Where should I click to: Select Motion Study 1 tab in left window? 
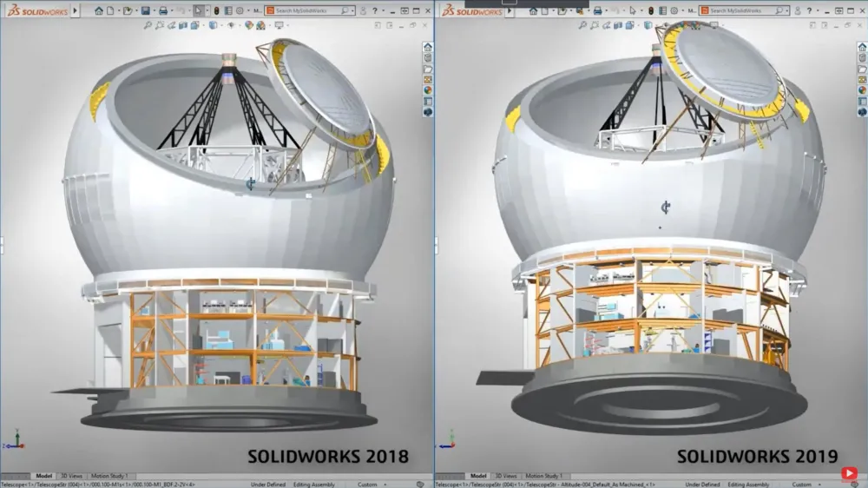coord(109,476)
